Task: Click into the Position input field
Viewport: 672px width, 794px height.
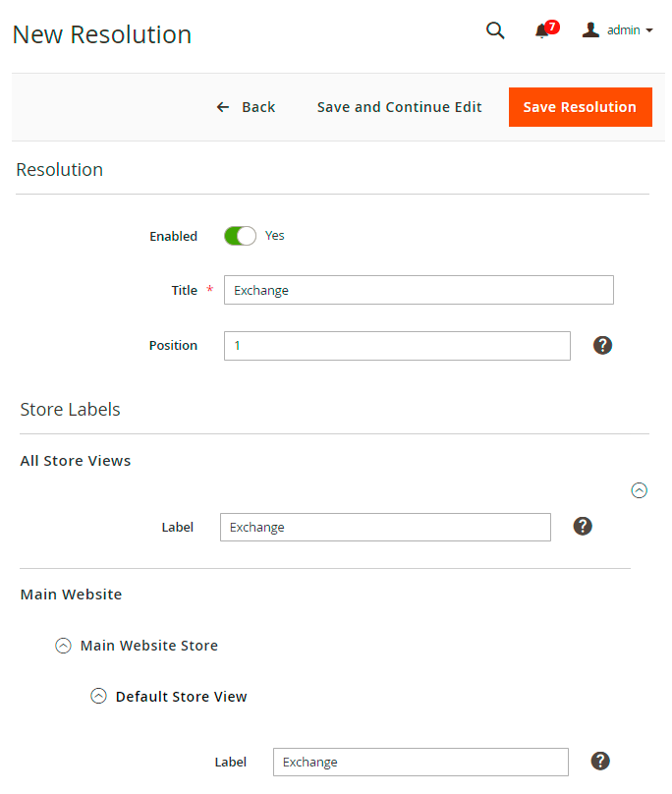Action: (397, 346)
